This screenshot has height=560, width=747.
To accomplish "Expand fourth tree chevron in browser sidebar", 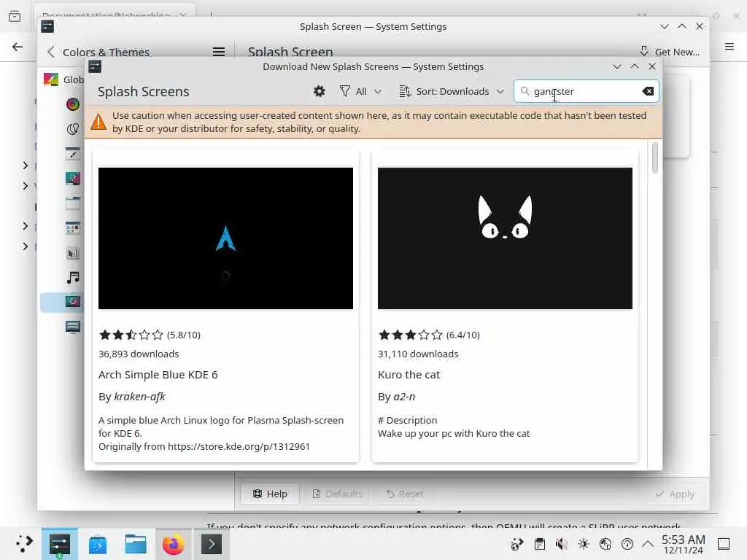I will pos(26,246).
